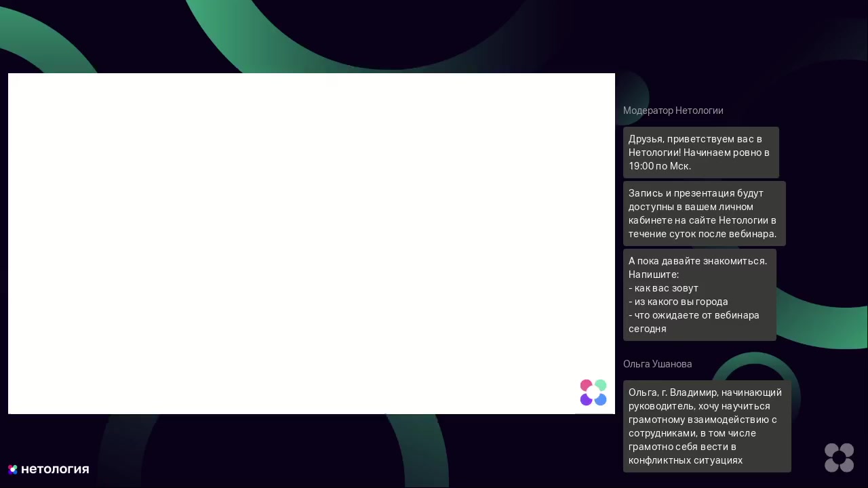The height and width of the screenshot is (488, 868).
Task: Click the white presentation slide area
Action: tap(311, 243)
